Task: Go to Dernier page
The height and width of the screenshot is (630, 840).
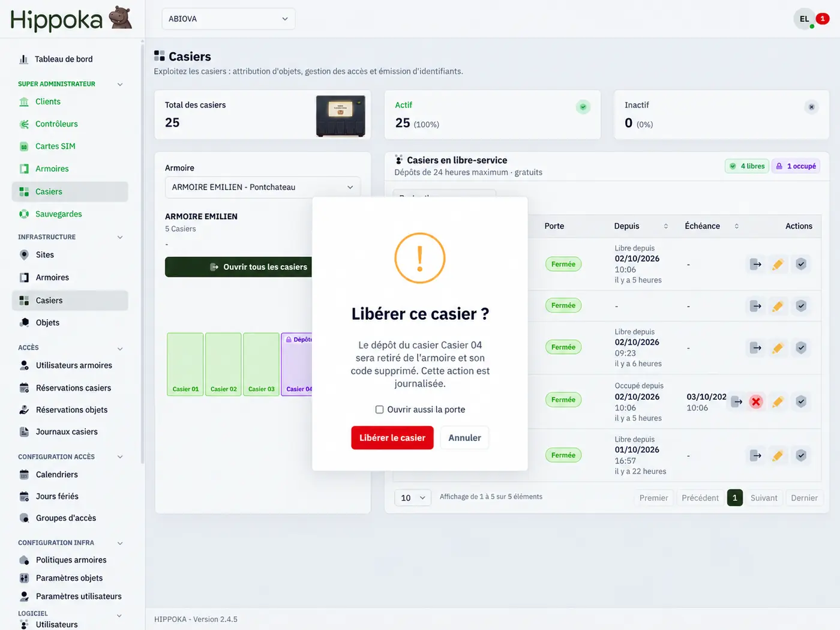Action: pyautogui.click(x=804, y=498)
